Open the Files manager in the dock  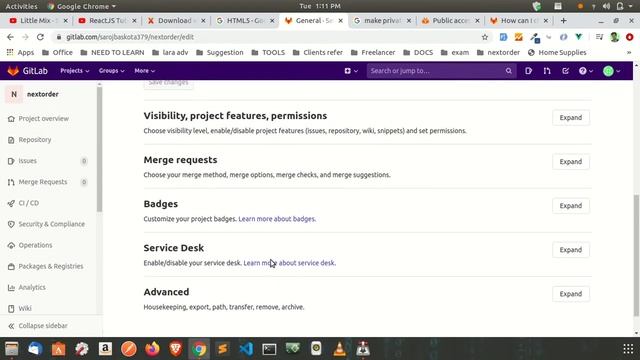click(12, 349)
